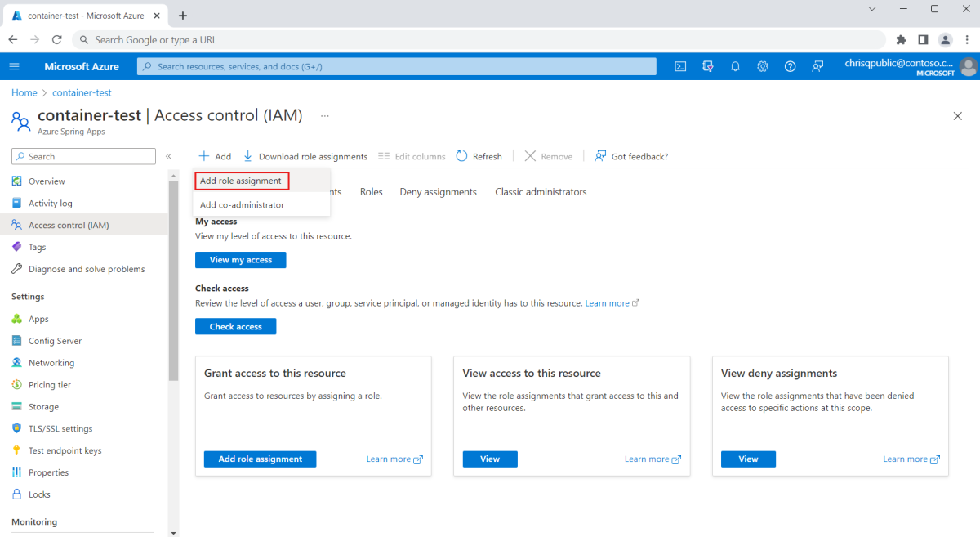Screen dimensions: 980x537
Task: Open the Cloud Shell from the top bar
Action: (x=680, y=66)
